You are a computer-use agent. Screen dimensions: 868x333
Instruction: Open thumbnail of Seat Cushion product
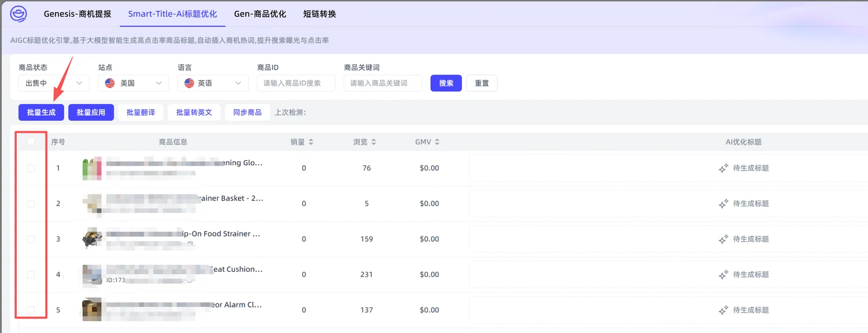[92, 275]
